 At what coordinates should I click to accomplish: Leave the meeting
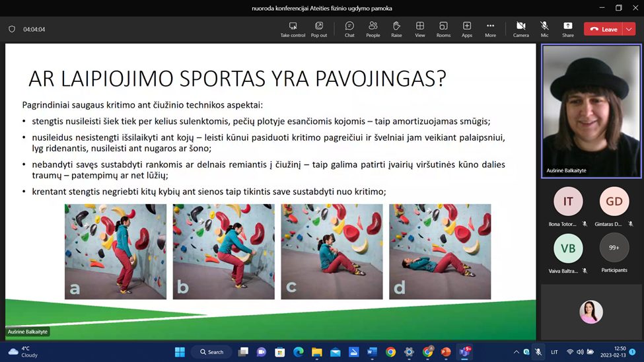(604, 29)
